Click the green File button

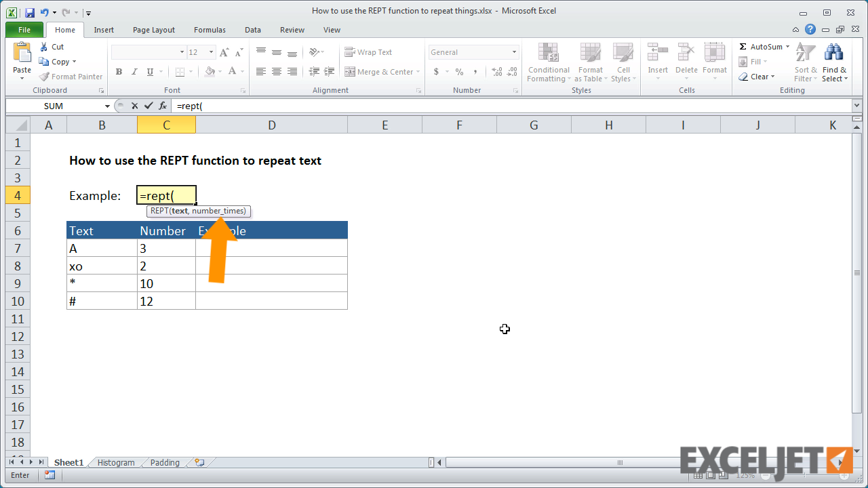pos(24,30)
